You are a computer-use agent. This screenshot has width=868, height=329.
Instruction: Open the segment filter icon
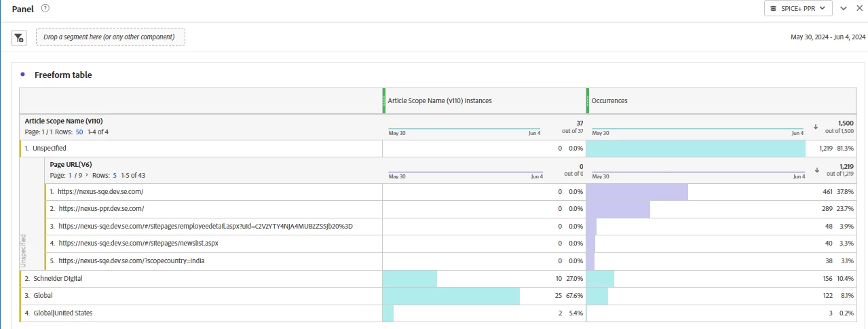[18, 37]
